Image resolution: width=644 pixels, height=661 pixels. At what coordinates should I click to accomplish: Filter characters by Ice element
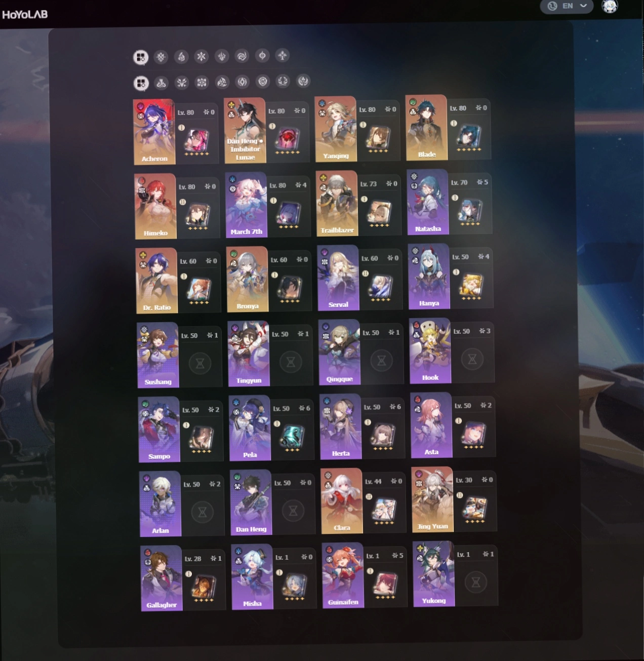coord(202,56)
